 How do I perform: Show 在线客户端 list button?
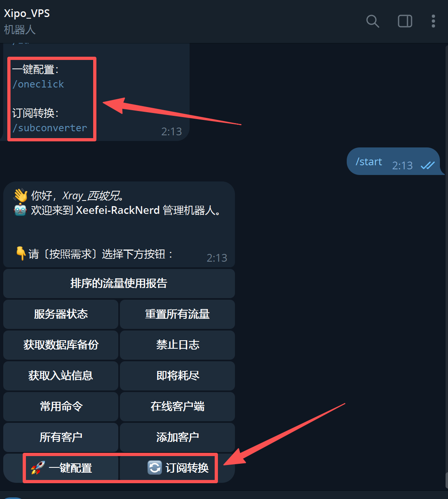click(177, 407)
